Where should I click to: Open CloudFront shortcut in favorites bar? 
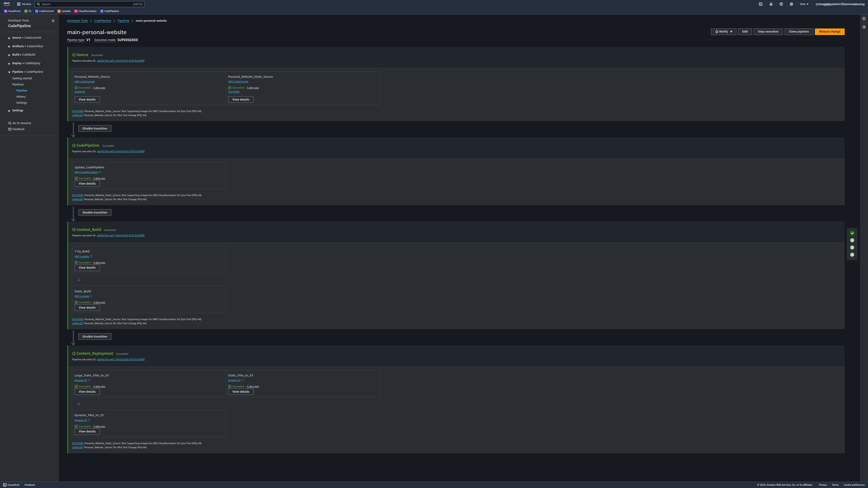click(12, 11)
